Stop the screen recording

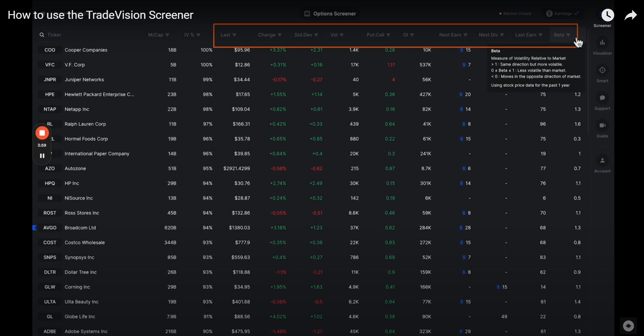(x=42, y=133)
